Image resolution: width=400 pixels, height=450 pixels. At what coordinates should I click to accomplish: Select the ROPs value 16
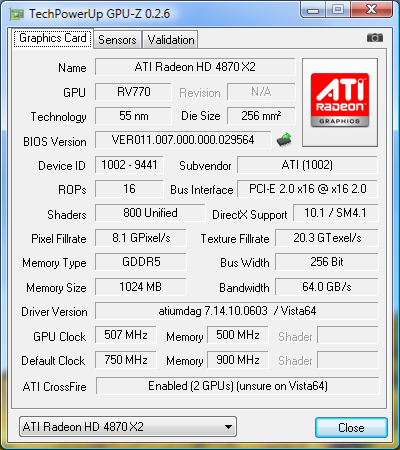click(129, 189)
